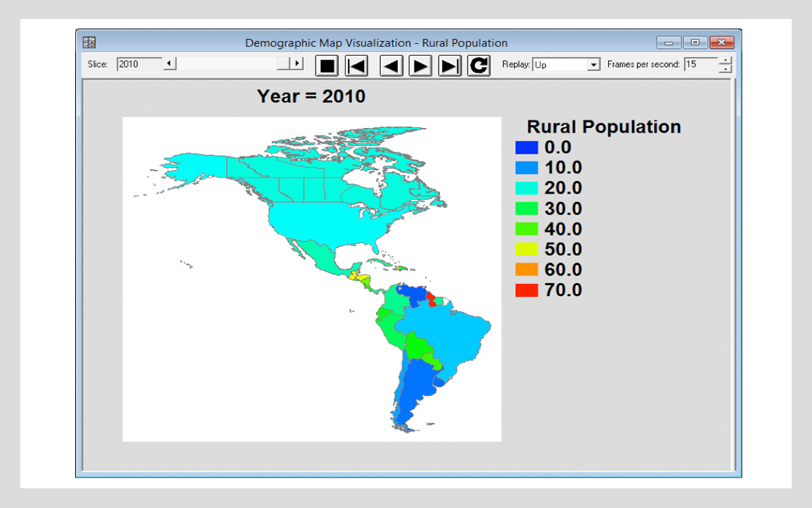
Task: Select the play backward icon
Action: tap(390, 66)
